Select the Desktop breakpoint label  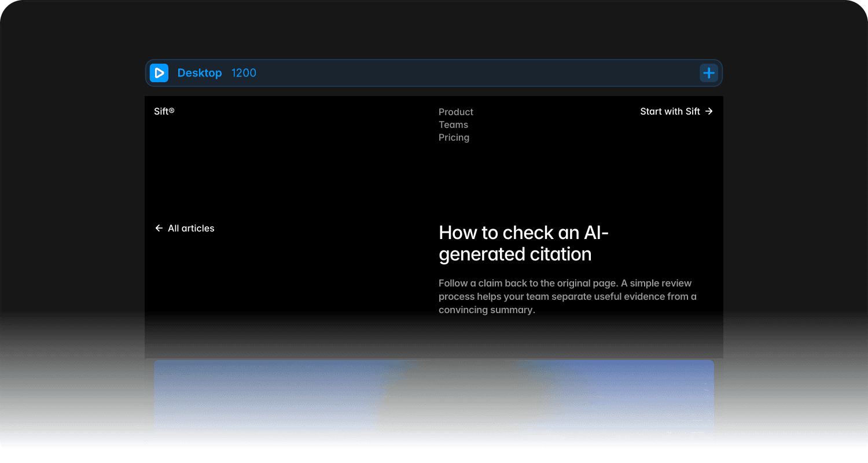tap(200, 73)
